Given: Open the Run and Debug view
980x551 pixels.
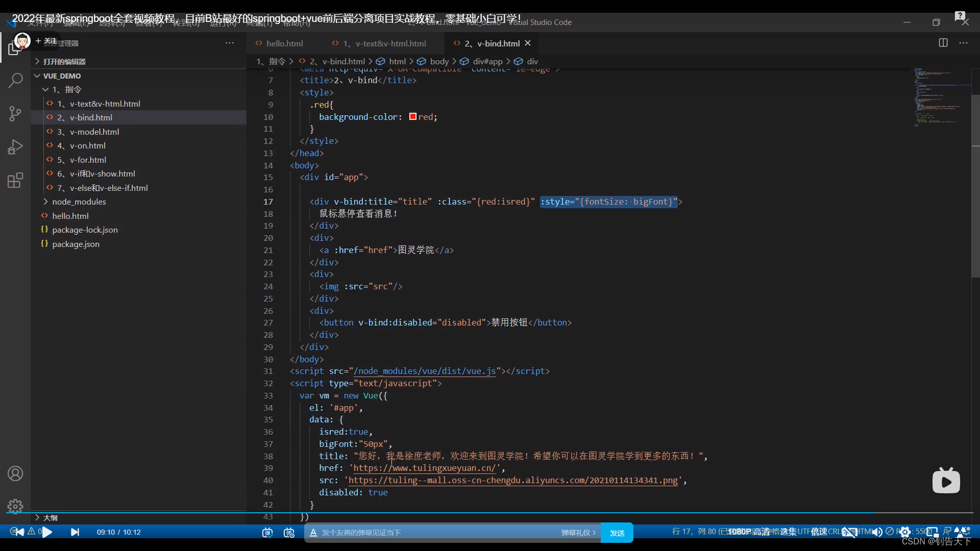Looking at the screenshot, I should pyautogui.click(x=15, y=147).
